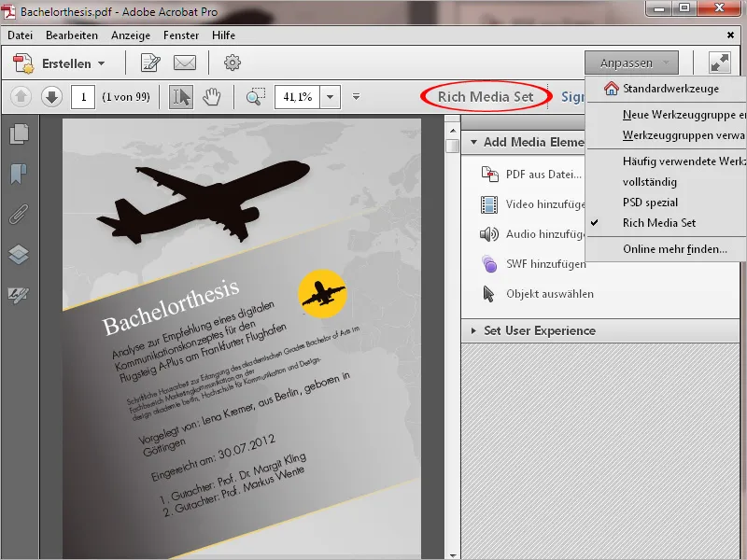747x560 pixels.
Task: Select Standardwerkzeuge from the dropdown
Action: click(x=670, y=89)
